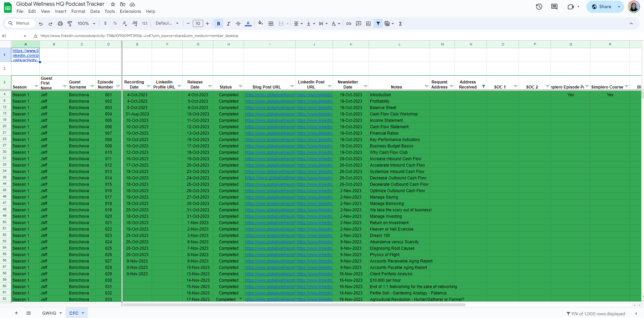This screenshot has width=644, height=318.
Task: Open the Blog Post URL for episode 001
Action: coord(270,95)
